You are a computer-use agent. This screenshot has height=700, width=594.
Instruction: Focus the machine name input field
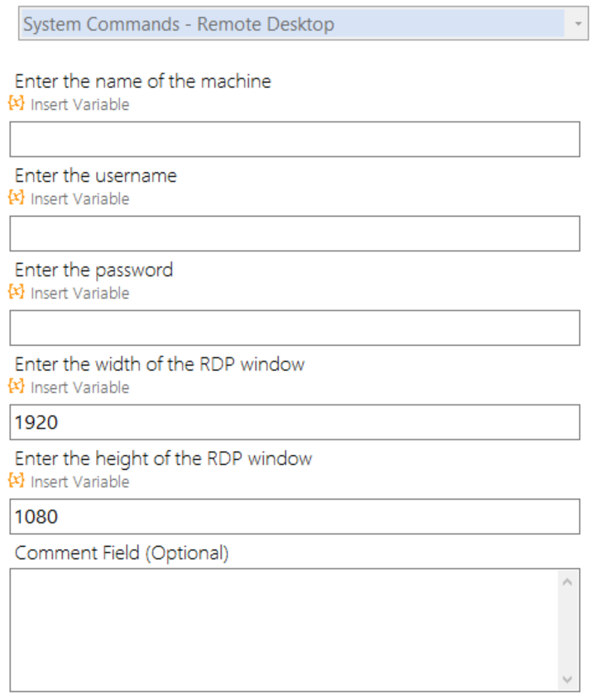point(295,139)
